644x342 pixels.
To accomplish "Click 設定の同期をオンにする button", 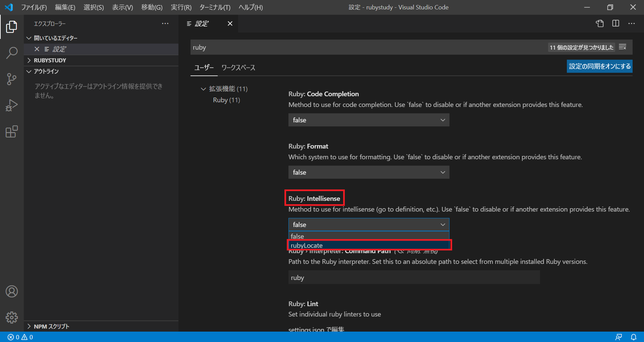I will click(600, 66).
